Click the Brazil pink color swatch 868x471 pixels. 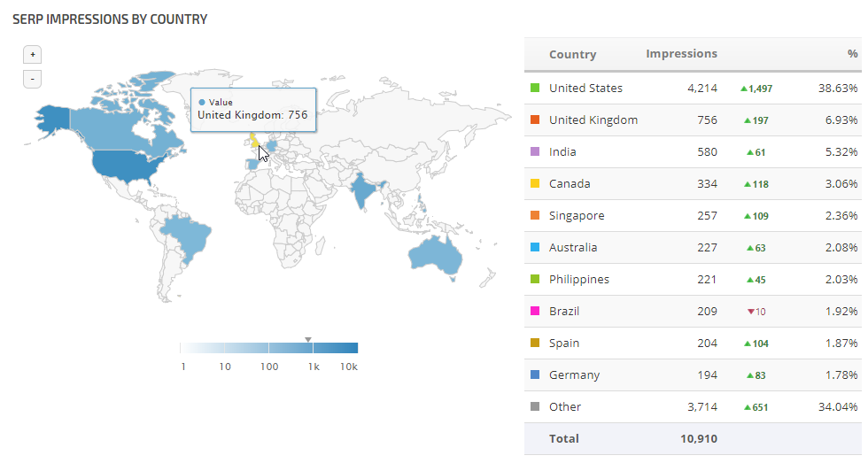point(535,312)
